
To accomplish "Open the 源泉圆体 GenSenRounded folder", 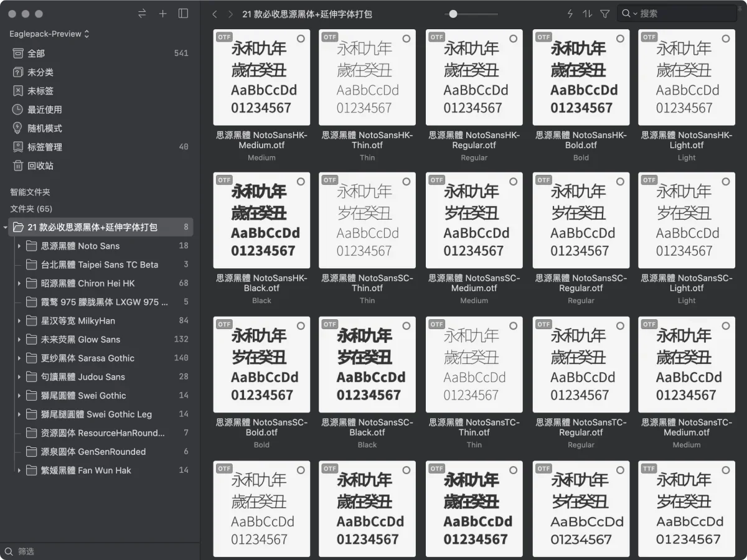I will [93, 452].
